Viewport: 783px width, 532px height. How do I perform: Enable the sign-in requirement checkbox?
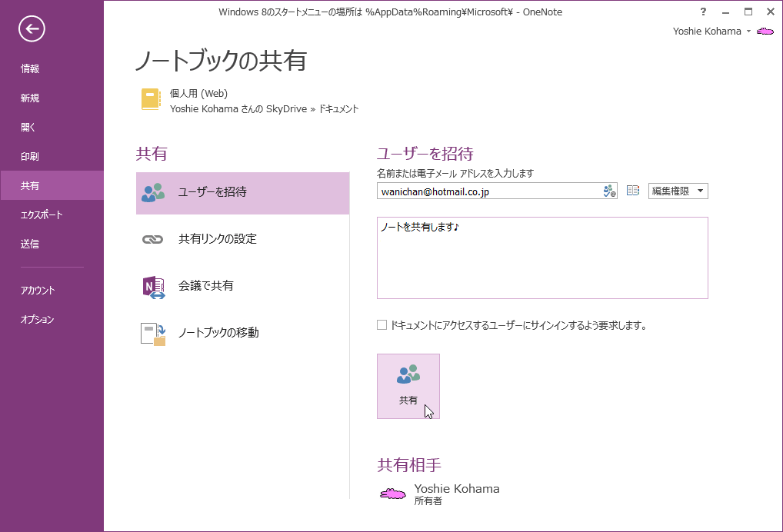click(382, 325)
